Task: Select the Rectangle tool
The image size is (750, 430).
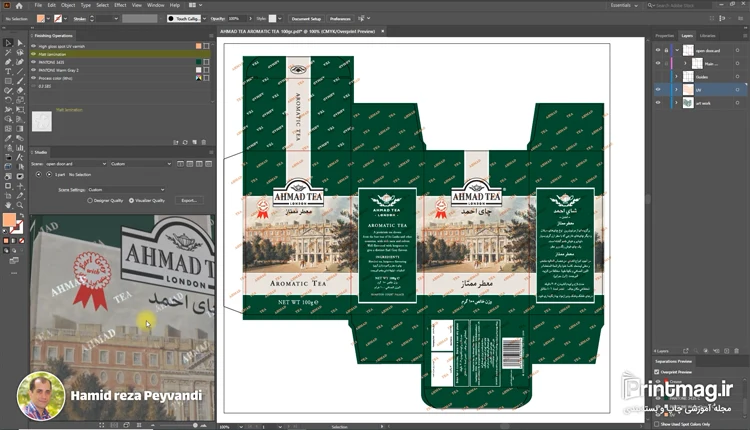Action: point(8,81)
